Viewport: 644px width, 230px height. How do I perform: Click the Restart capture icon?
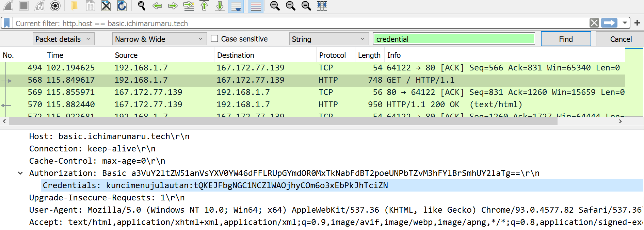coord(39,6)
